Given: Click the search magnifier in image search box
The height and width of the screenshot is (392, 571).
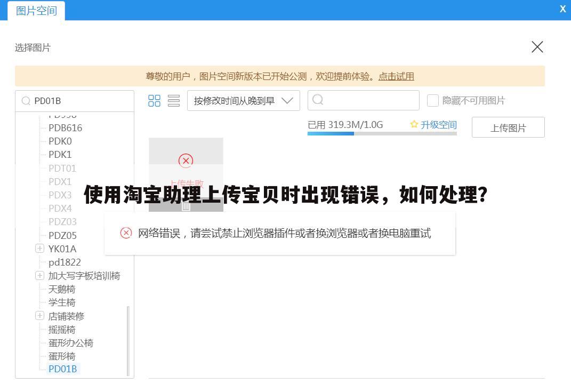Looking at the screenshot, I should 318,99.
